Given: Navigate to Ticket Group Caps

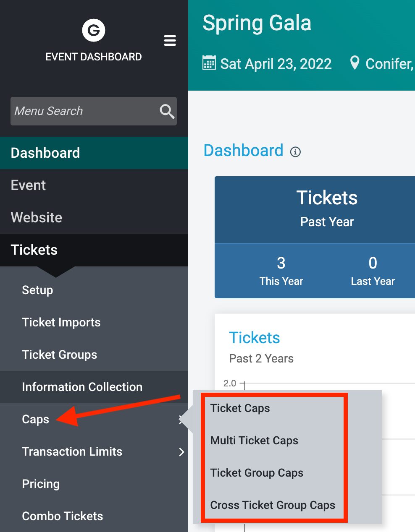Looking at the screenshot, I should (257, 473).
